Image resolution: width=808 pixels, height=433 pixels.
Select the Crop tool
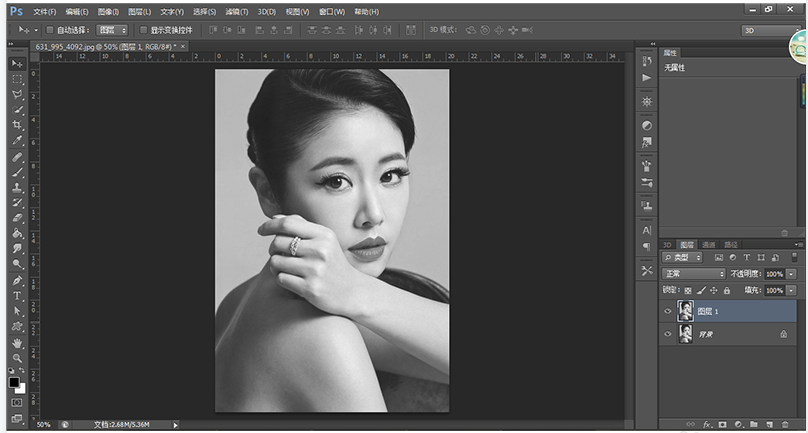click(17, 125)
